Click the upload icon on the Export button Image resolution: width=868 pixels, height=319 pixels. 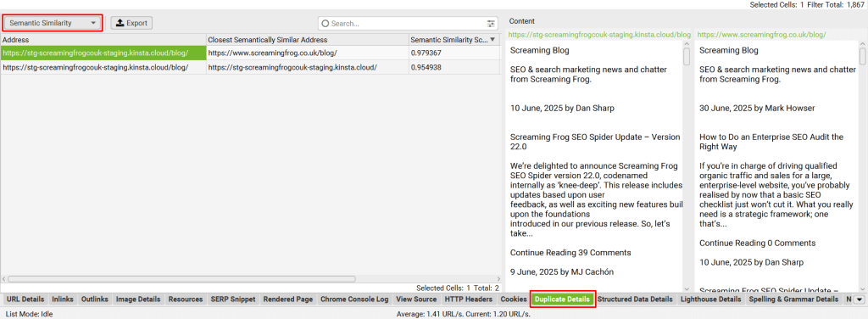pyautogui.click(x=120, y=23)
